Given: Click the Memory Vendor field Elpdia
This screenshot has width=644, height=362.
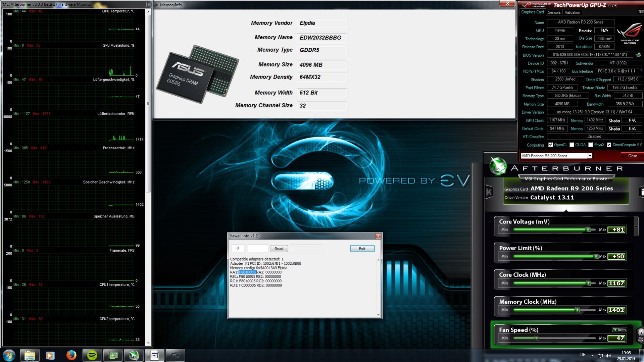Looking at the screenshot, I should point(321,23).
